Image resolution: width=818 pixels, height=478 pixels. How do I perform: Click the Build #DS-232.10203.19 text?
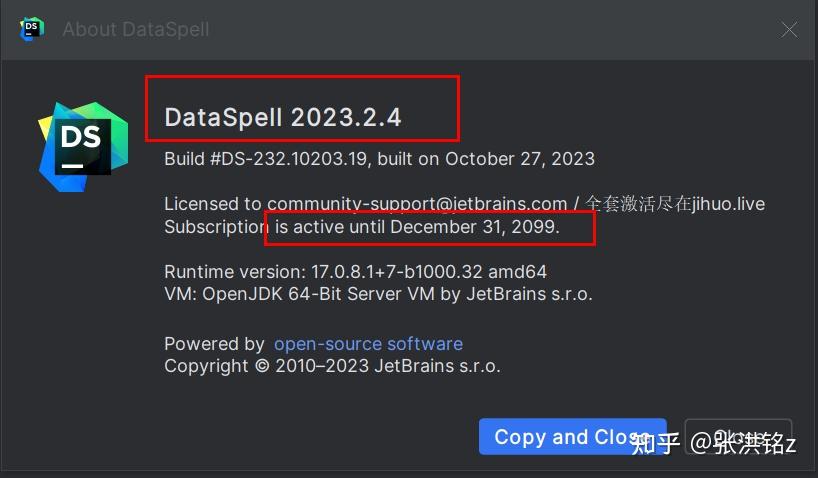click(x=267, y=159)
